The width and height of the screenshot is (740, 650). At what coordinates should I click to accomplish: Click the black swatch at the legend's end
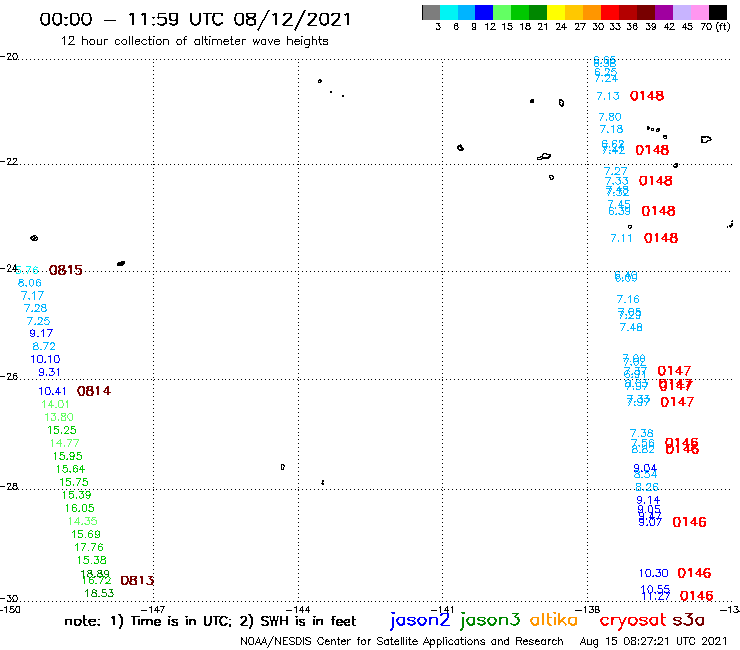click(717, 12)
